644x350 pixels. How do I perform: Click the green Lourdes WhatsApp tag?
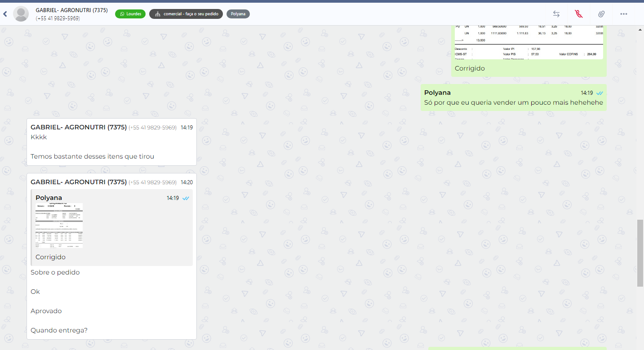[x=130, y=14]
